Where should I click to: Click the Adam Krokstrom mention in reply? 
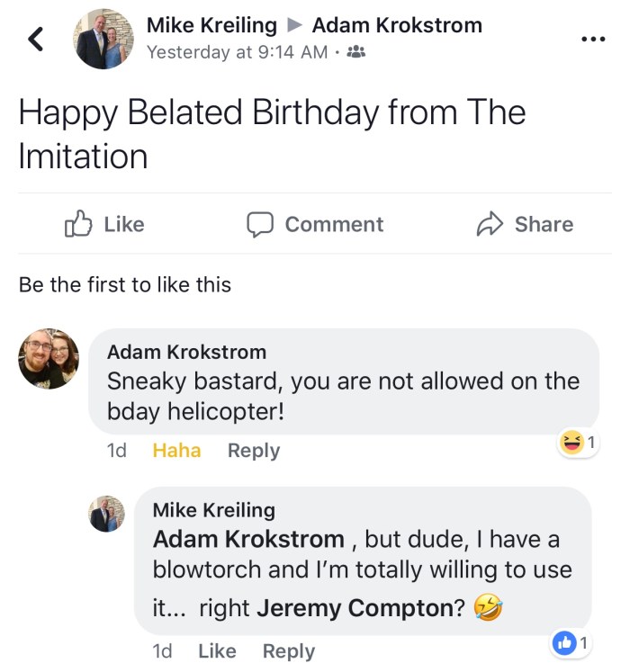pos(248,540)
